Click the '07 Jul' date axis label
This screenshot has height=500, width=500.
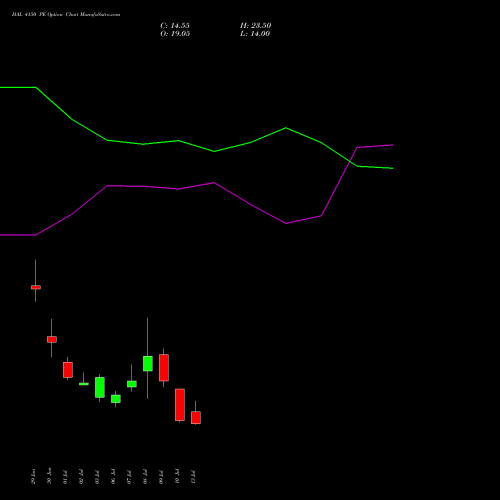129,477
